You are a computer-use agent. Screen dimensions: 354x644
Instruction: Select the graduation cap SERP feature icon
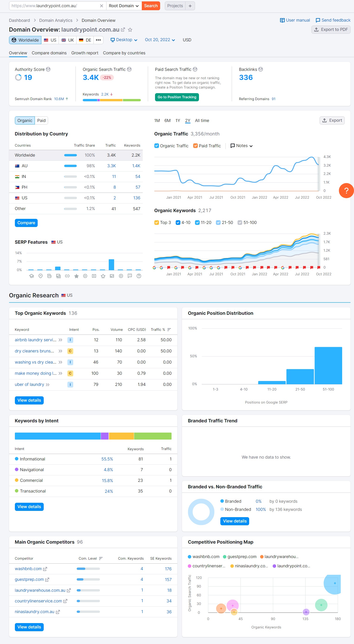(x=32, y=276)
